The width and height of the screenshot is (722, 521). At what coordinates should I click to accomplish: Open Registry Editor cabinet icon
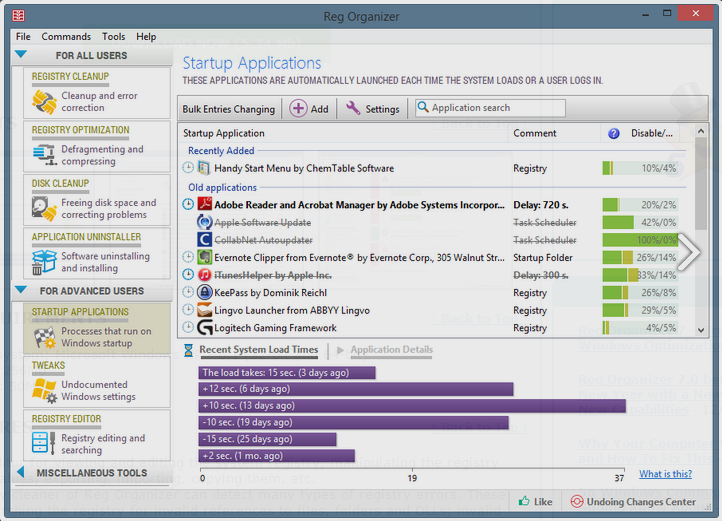44,443
